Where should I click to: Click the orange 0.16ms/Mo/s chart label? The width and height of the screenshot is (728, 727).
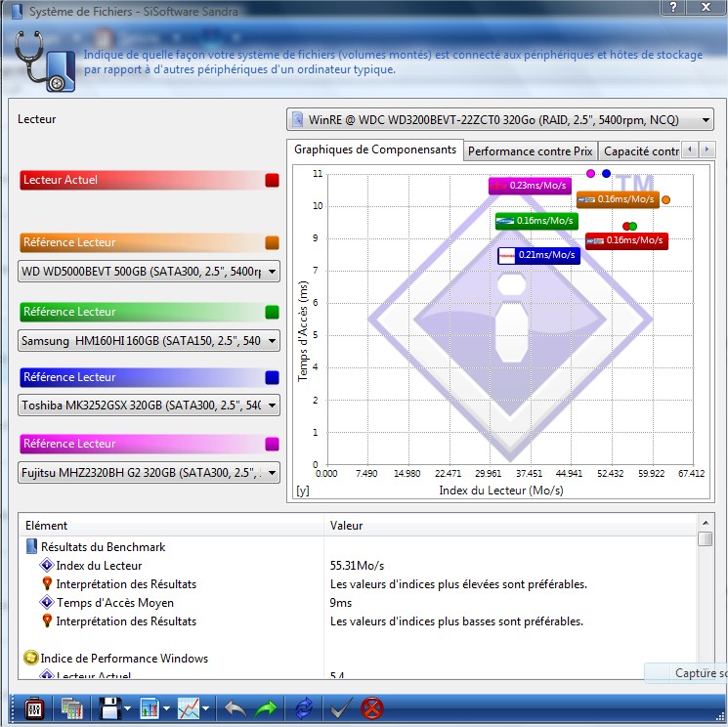coord(618,199)
